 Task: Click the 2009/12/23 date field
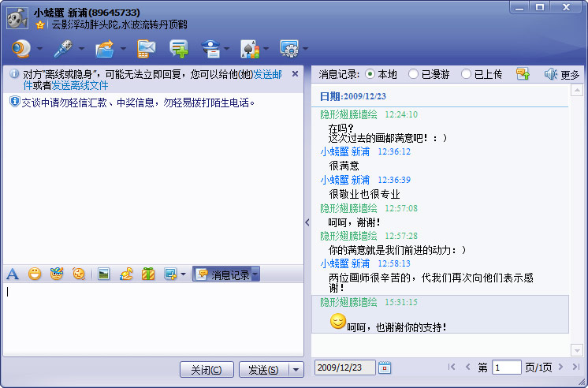click(345, 367)
